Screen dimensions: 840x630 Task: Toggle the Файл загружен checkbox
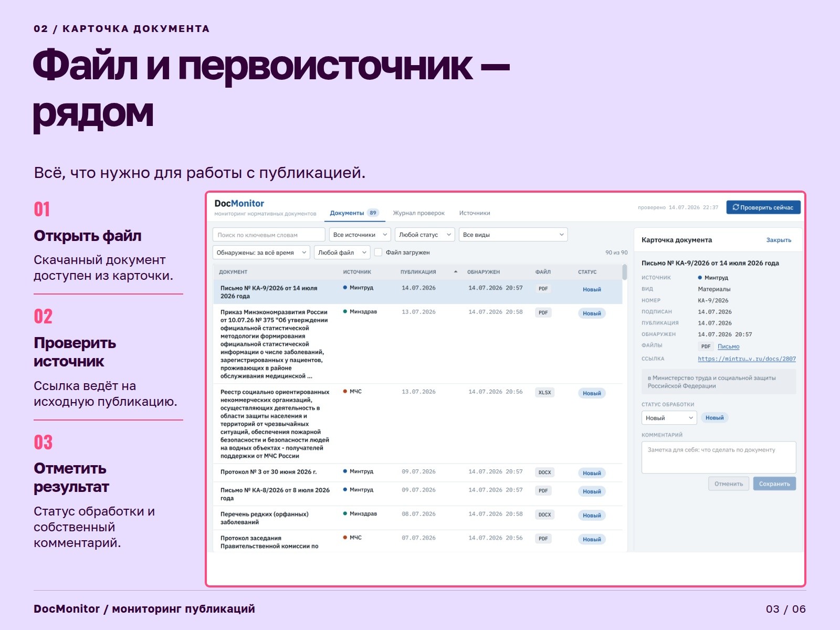(x=378, y=253)
